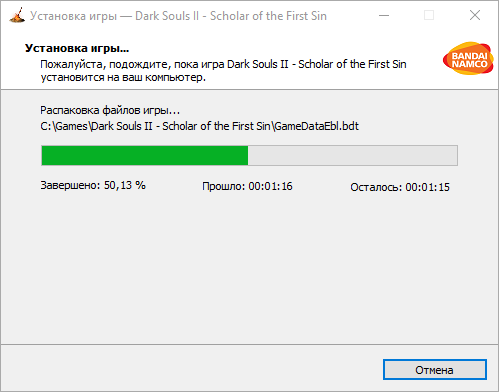This screenshot has height=392, width=499.
Task: Click the bonfire installer icon in title bar
Action: point(17,15)
